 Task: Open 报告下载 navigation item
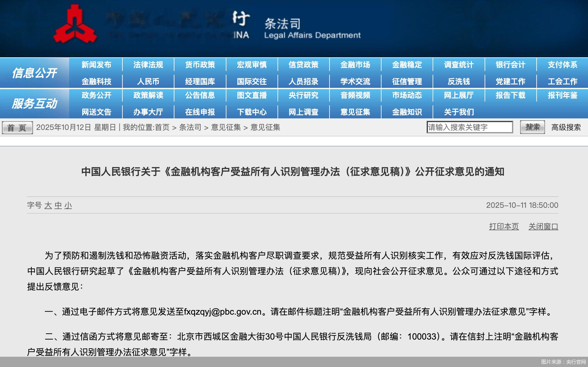tap(510, 95)
